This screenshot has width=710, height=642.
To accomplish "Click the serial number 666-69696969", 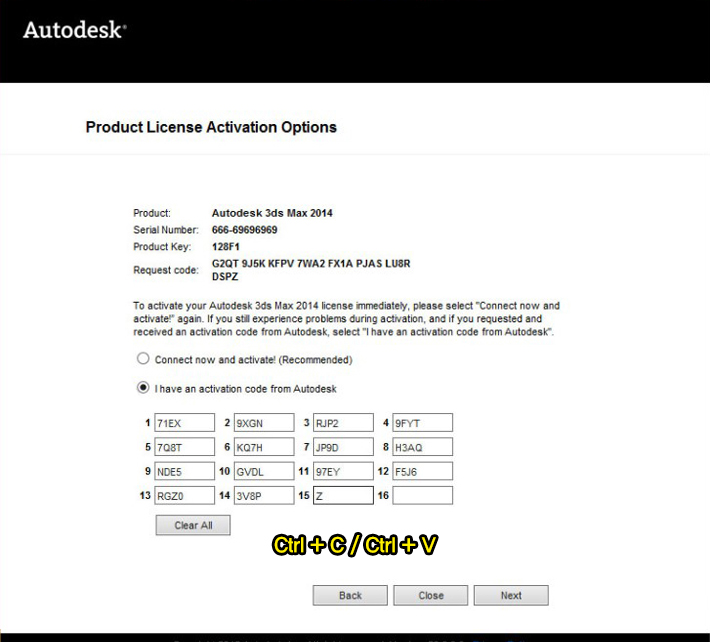I will tap(245, 230).
